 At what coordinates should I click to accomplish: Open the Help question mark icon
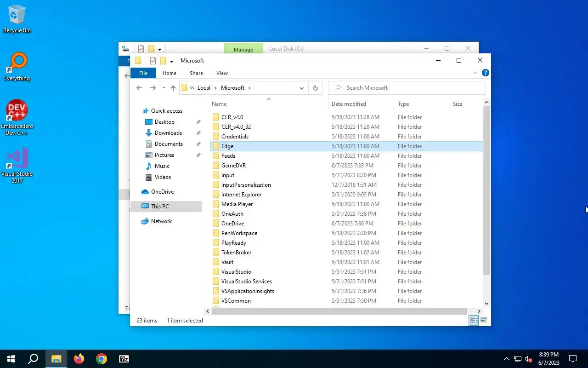pos(485,73)
